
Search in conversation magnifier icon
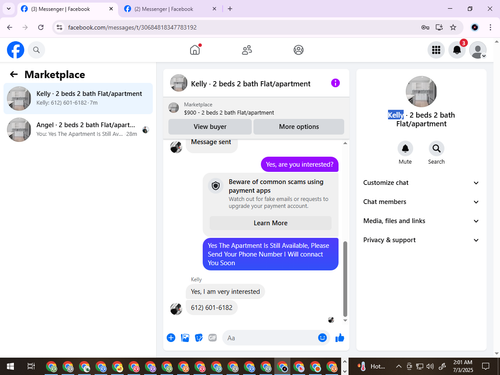pos(436,148)
